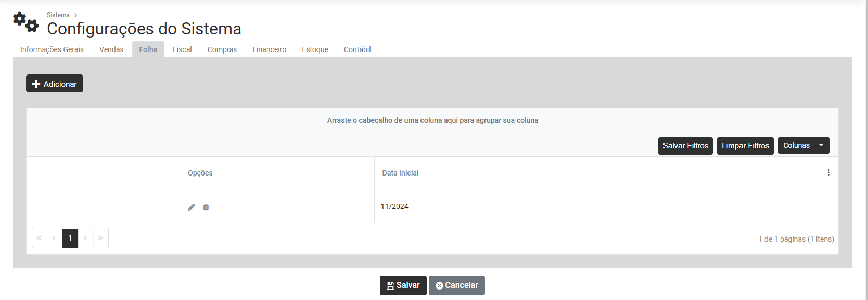Click the system settings gears icon

point(25,22)
